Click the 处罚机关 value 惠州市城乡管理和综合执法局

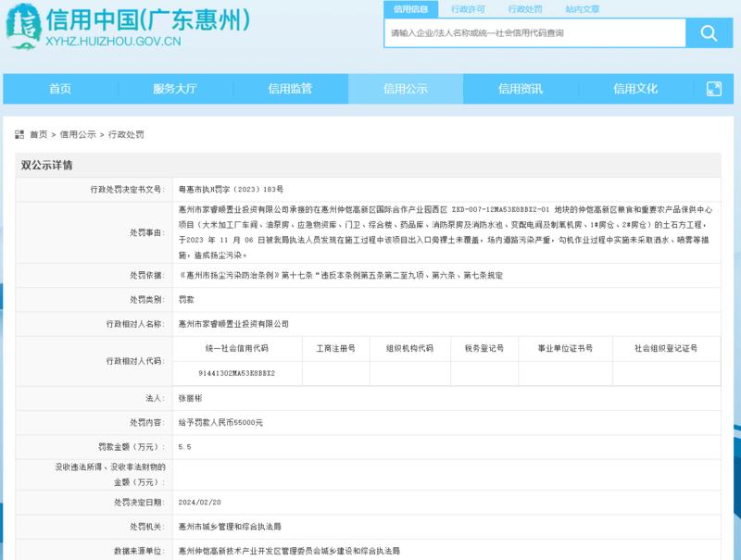click(x=230, y=527)
